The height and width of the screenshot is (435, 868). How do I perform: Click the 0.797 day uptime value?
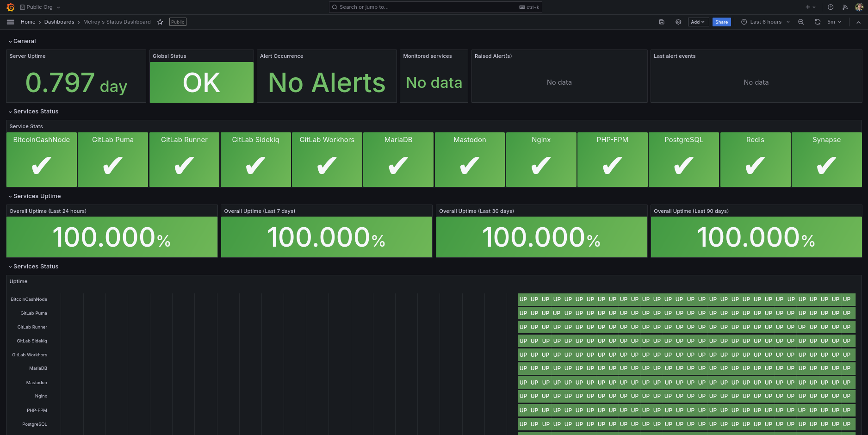pos(76,83)
